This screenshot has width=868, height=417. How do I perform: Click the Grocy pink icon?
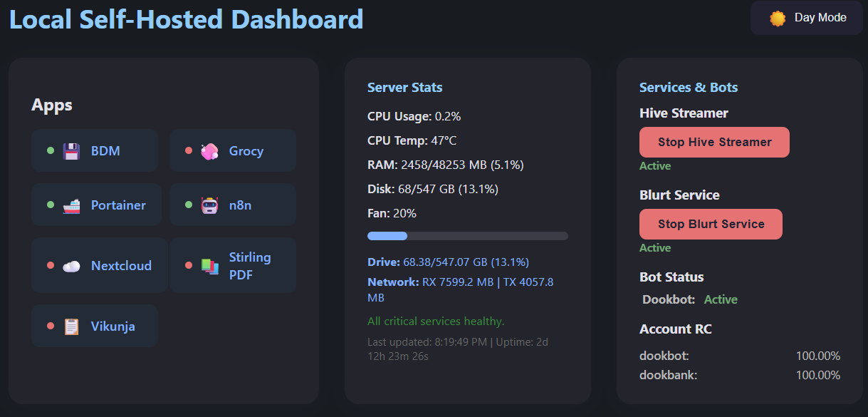tap(209, 151)
